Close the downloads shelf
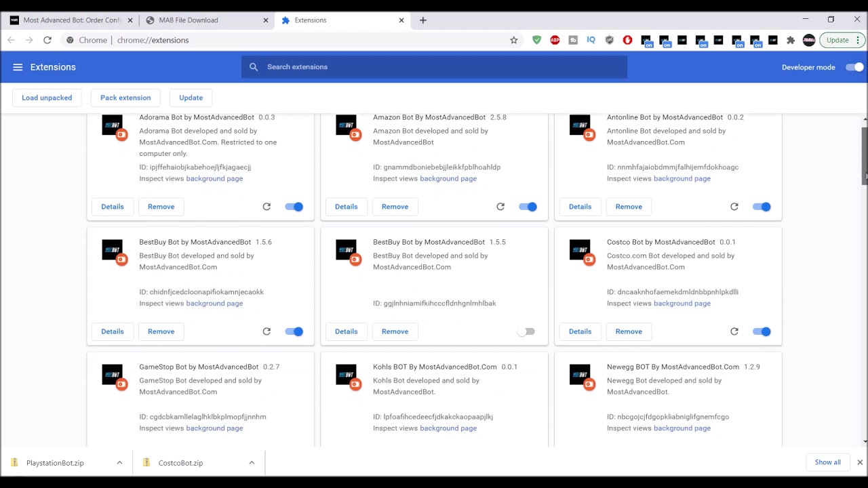868x488 pixels. pyautogui.click(x=860, y=462)
